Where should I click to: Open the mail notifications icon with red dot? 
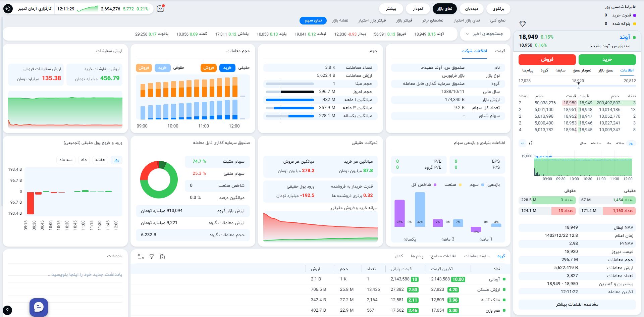pyautogui.click(x=161, y=9)
